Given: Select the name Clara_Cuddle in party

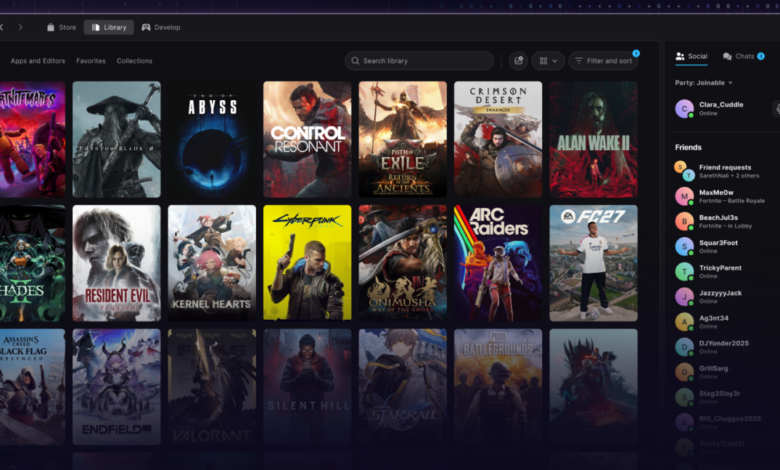Looking at the screenshot, I should point(721,104).
